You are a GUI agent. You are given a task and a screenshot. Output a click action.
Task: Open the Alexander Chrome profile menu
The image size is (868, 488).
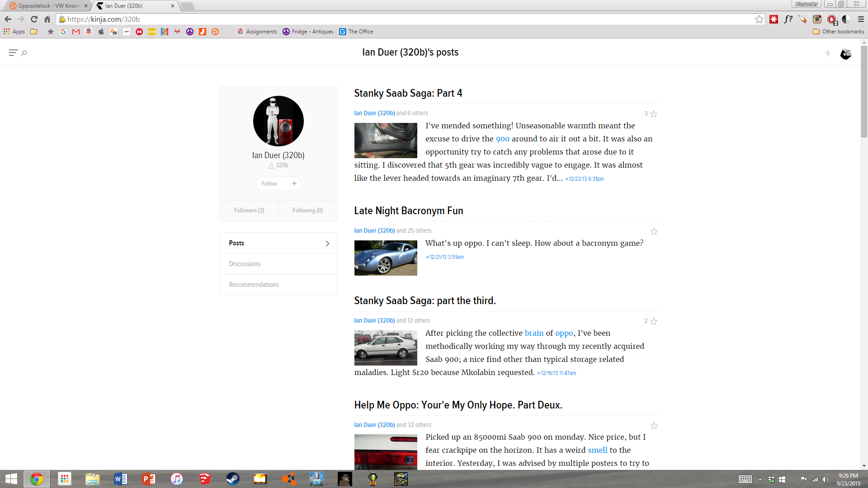tap(807, 4)
